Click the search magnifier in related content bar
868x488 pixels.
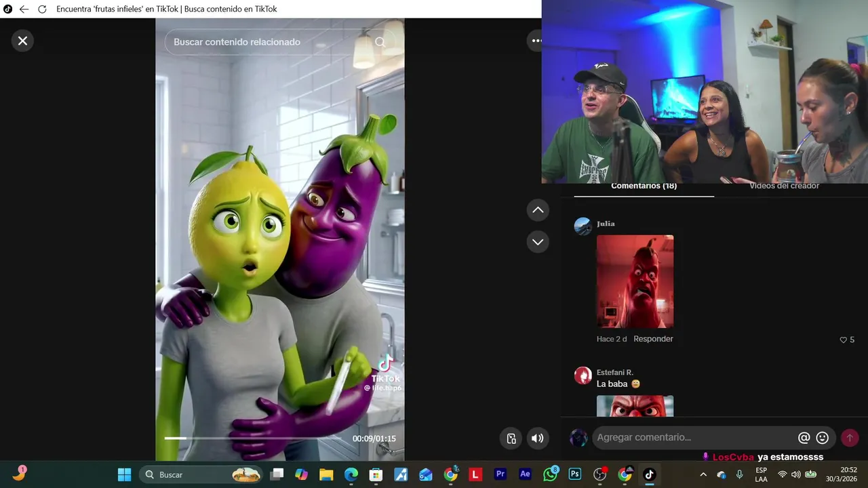(380, 42)
